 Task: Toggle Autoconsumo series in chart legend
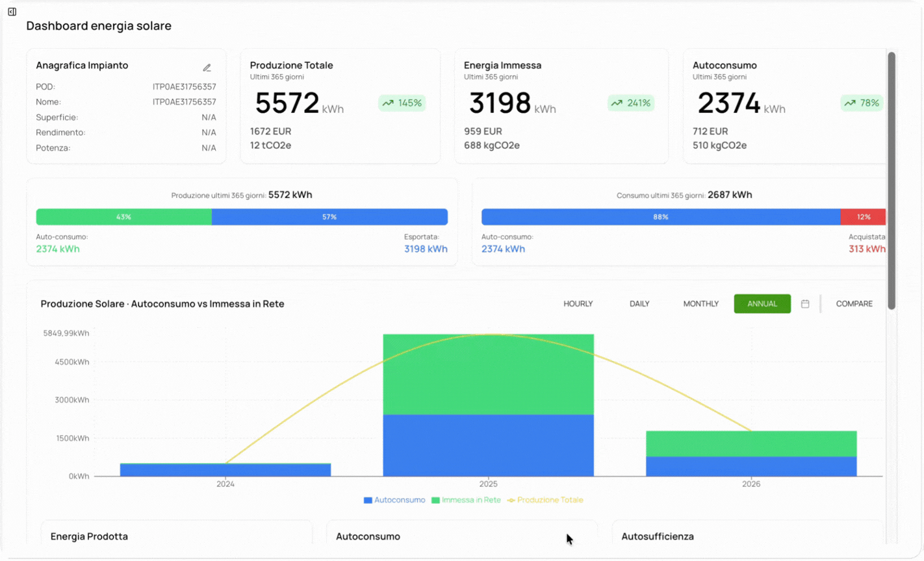coord(394,500)
